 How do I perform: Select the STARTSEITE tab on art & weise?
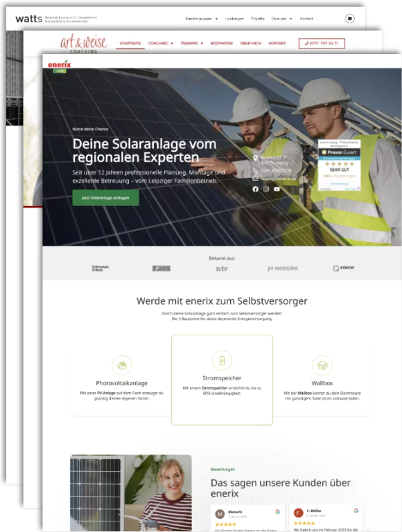(x=130, y=44)
